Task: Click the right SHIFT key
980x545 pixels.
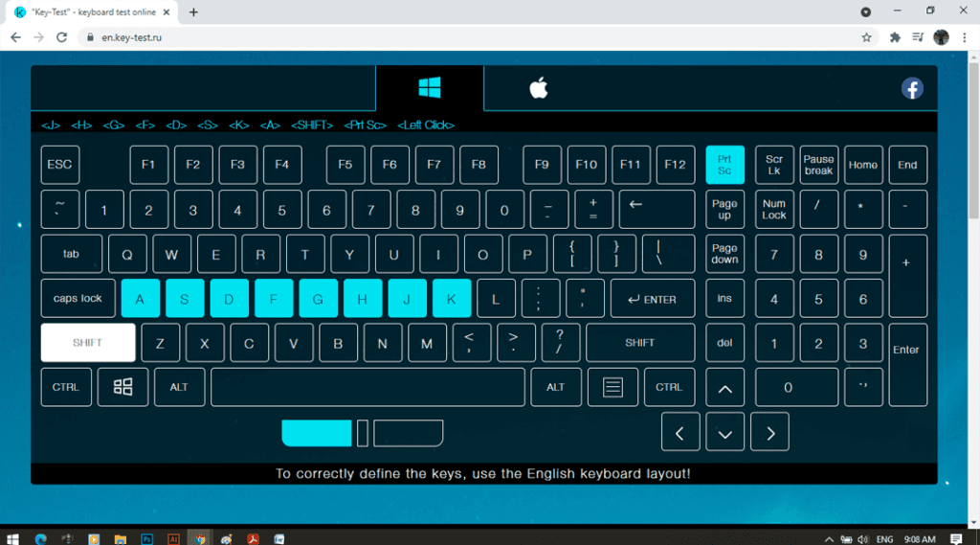Action: coord(640,343)
